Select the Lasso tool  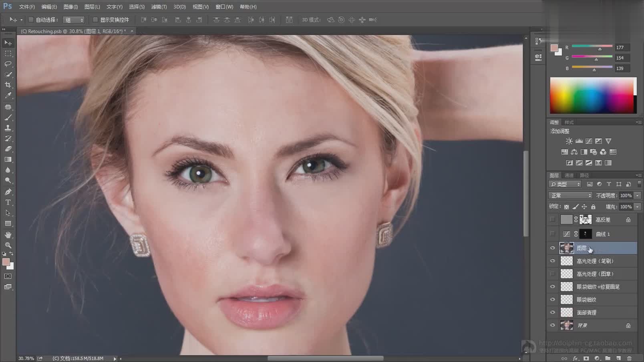[8, 64]
